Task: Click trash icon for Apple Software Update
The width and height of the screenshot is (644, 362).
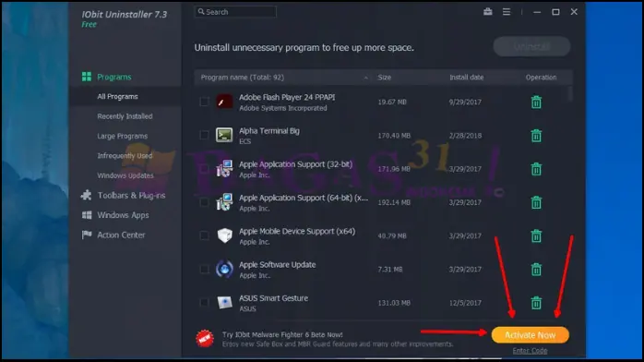Action: (x=536, y=269)
